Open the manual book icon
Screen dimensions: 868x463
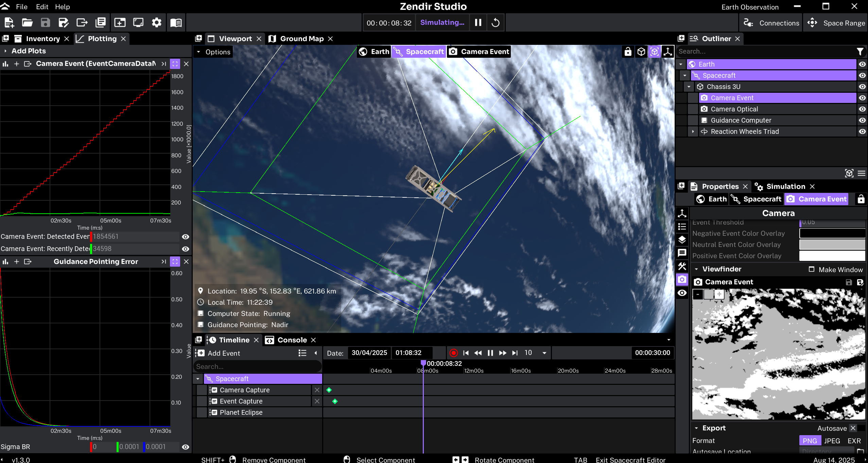(176, 22)
